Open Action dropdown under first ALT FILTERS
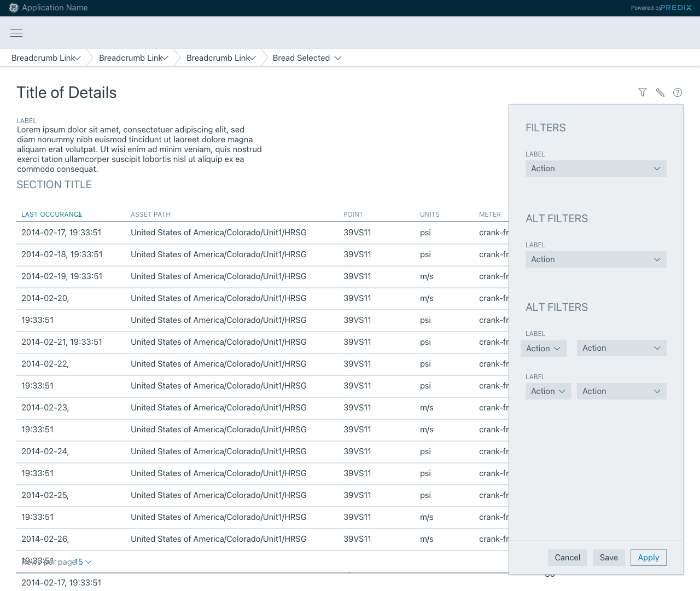700x591 pixels. click(596, 259)
